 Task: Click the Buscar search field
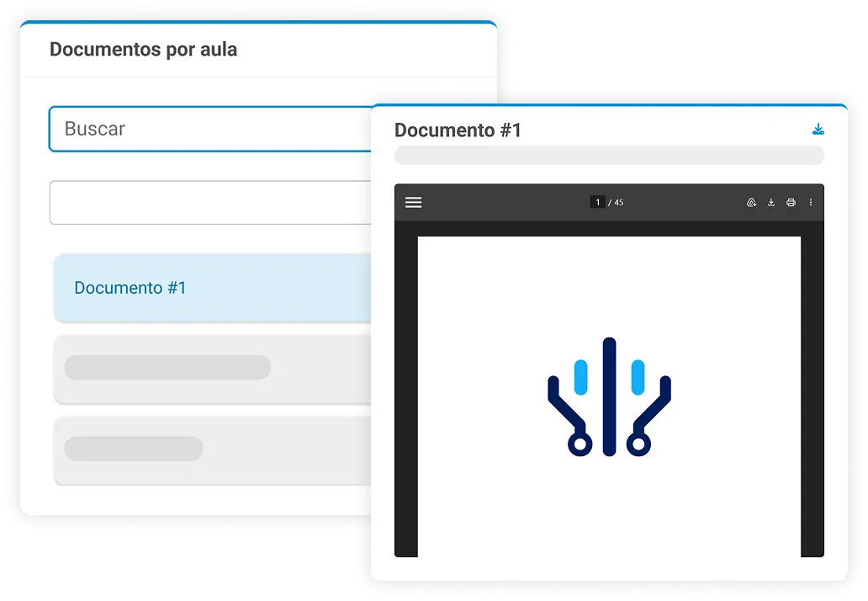click(210, 129)
